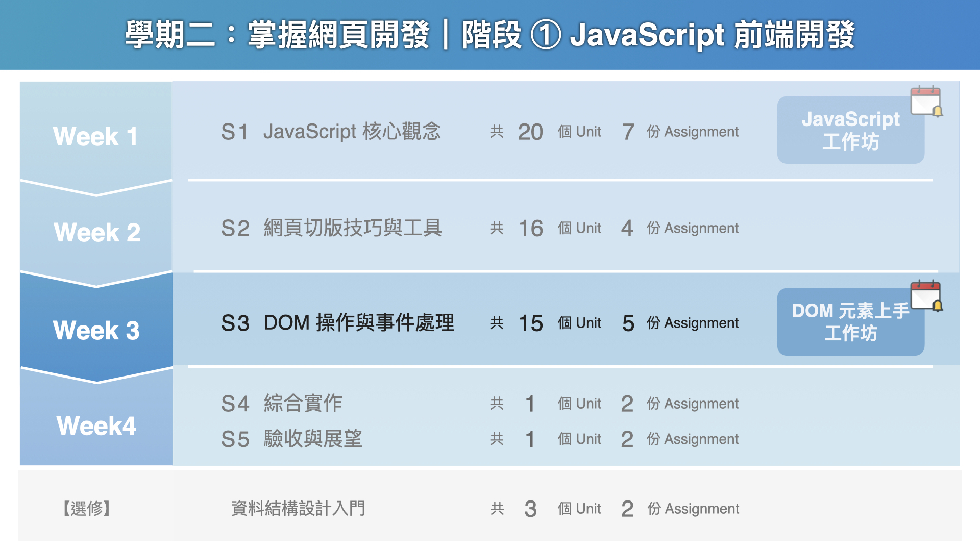Open the JavaScript 工作坊 button
980x551 pixels.
tap(850, 131)
